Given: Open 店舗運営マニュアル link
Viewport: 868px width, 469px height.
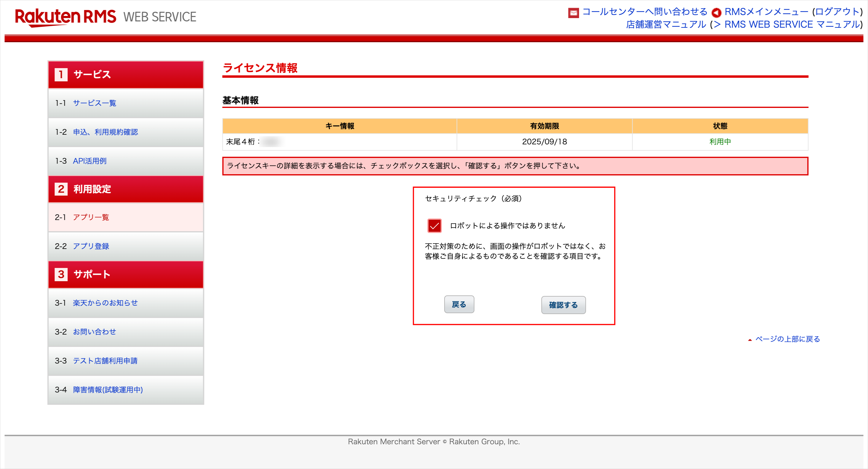Looking at the screenshot, I should pyautogui.click(x=666, y=25).
